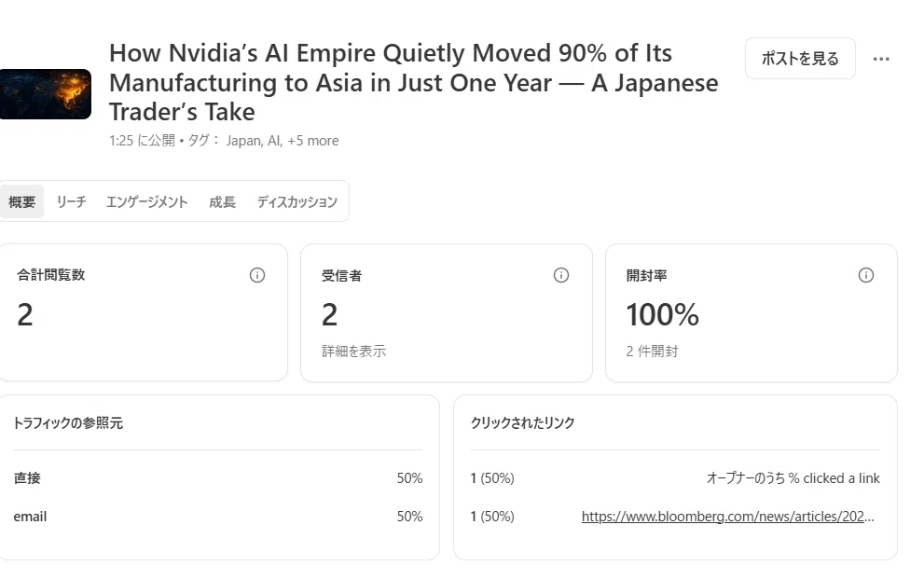This screenshot has width=924, height=580.
Task: Click 詳細を表示 under 受信者
Action: pos(353,352)
